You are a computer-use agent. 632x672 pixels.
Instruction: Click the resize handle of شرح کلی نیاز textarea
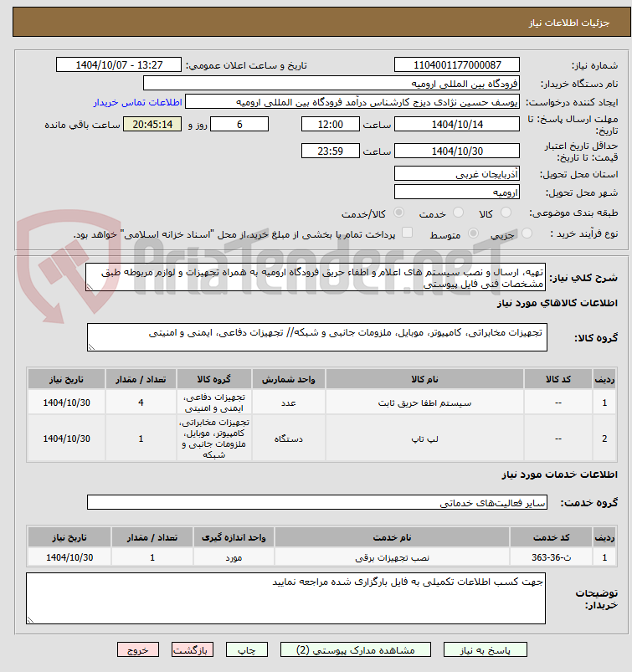(x=90, y=287)
